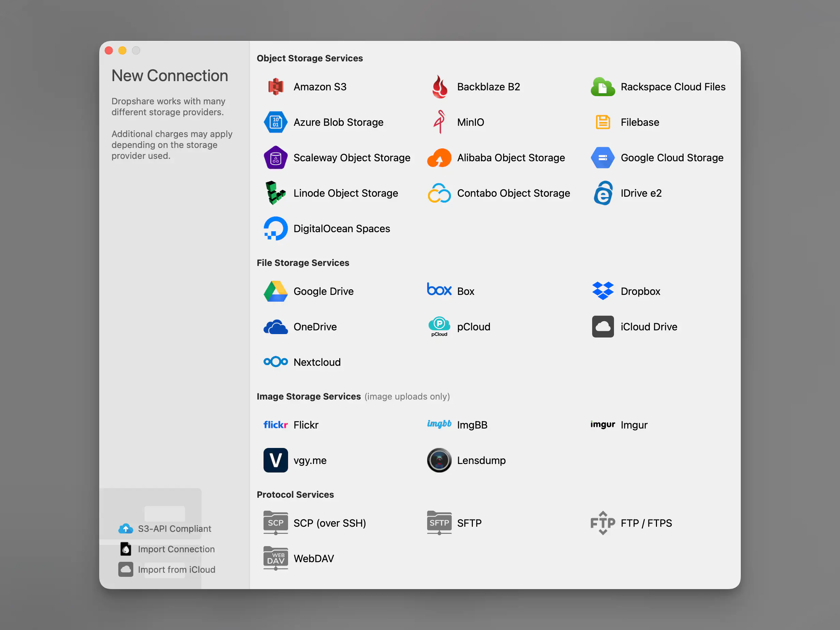Click the Box logo icon
840x630 pixels.
tap(439, 289)
